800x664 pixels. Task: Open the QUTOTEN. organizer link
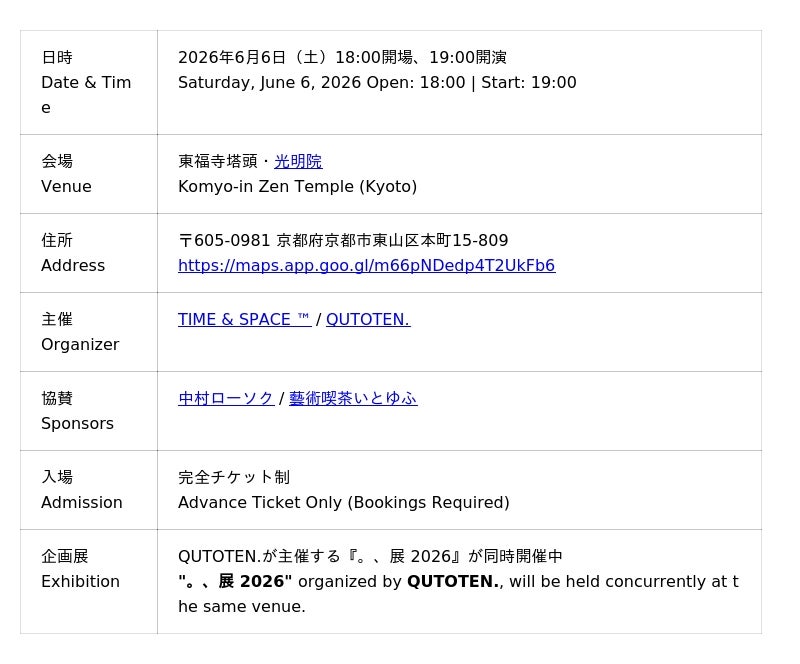click(368, 319)
